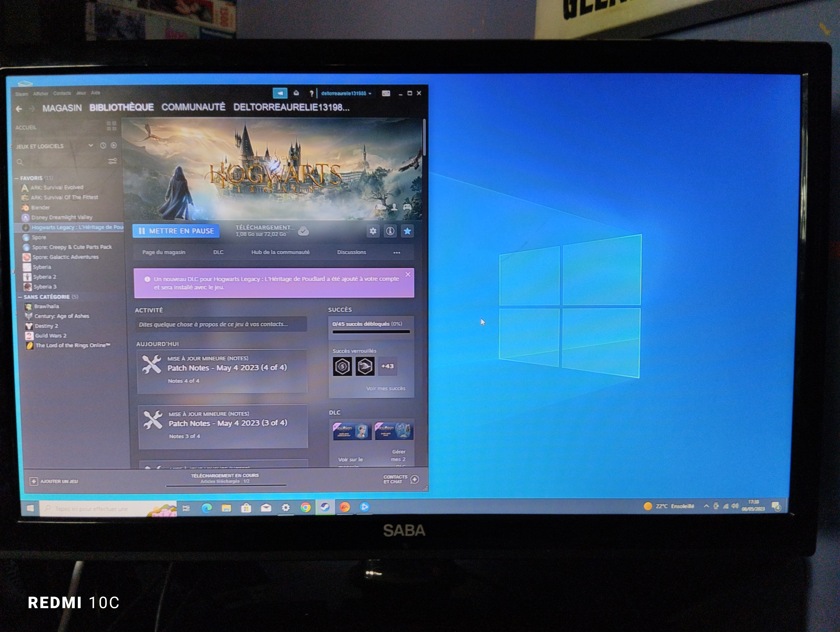
Task: Switch to the Communauté tab
Action: [193, 107]
